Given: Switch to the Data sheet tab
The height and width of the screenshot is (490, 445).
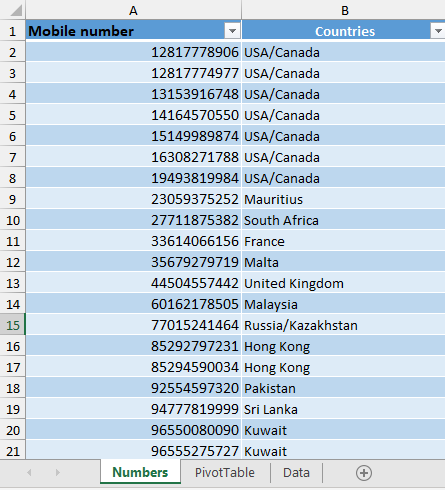Looking at the screenshot, I should tap(296, 472).
